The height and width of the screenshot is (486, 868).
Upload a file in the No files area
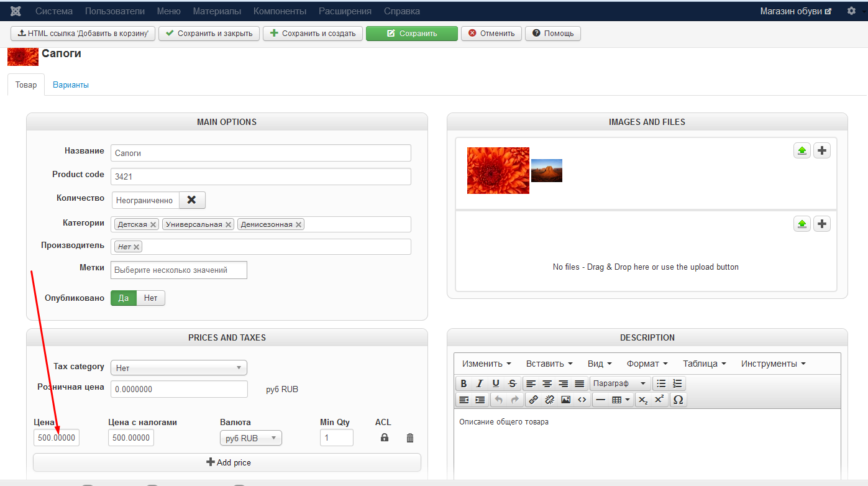pos(802,224)
